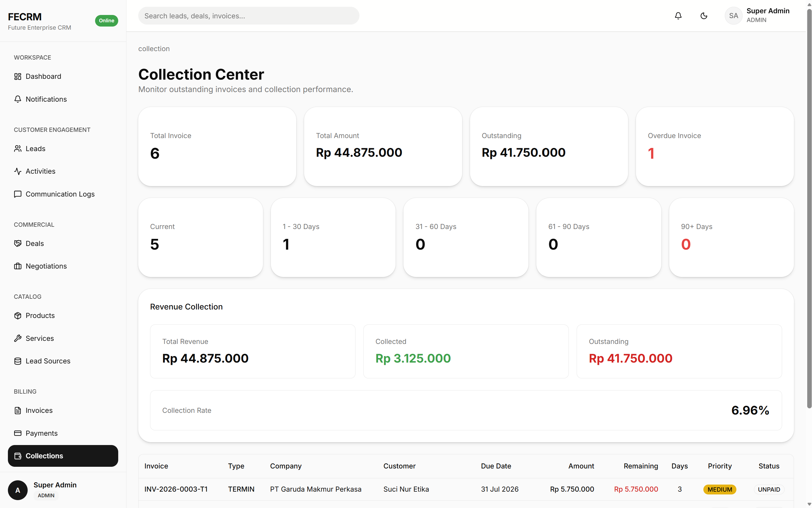Go to the Payments page

[x=63, y=433]
